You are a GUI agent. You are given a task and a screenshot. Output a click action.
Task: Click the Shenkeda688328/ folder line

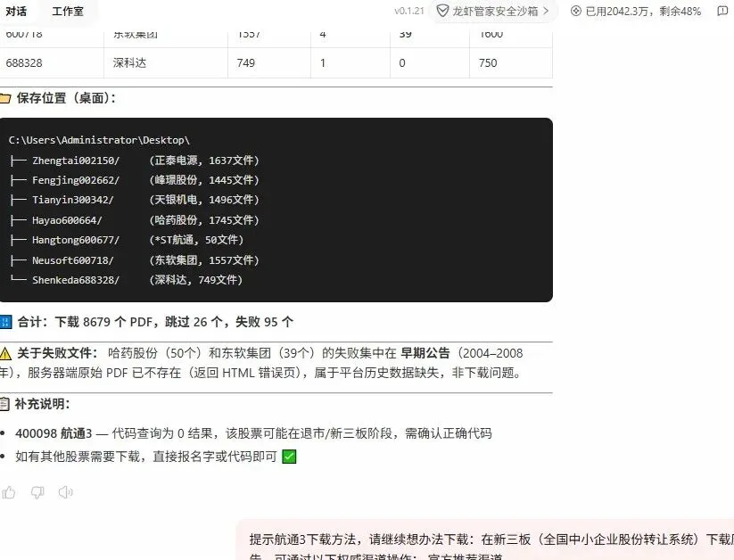click(x=76, y=280)
